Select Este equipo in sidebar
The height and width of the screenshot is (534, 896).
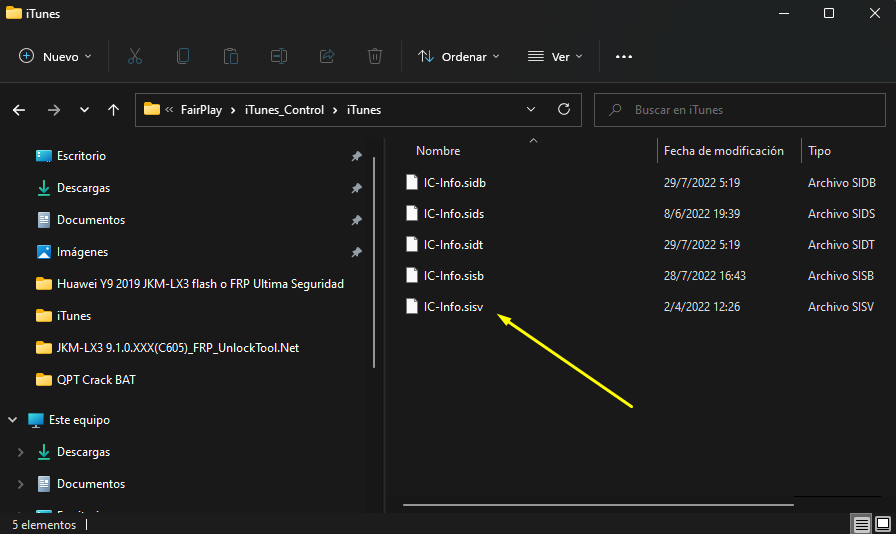[x=79, y=420]
